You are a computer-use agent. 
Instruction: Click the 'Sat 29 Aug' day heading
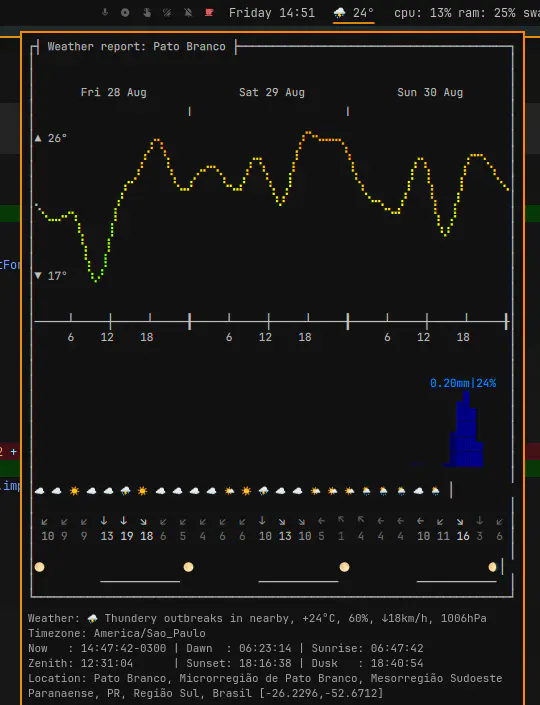point(272,92)
